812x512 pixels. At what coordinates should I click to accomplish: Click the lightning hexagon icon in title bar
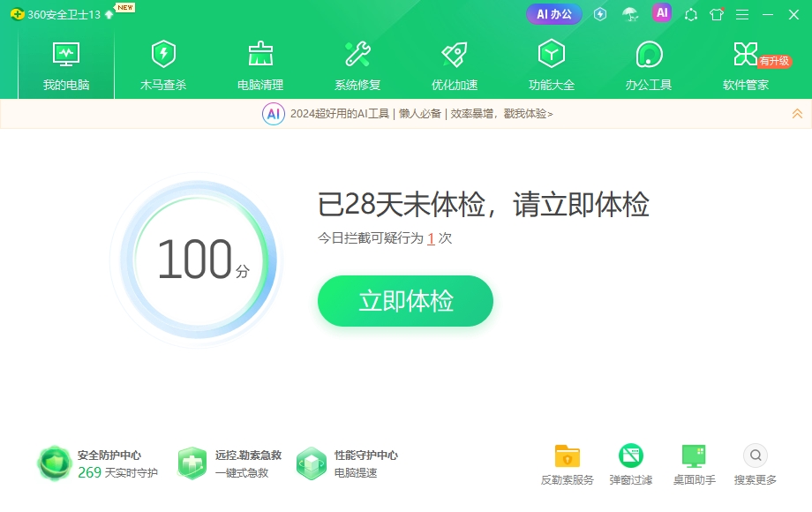[600, 14]
